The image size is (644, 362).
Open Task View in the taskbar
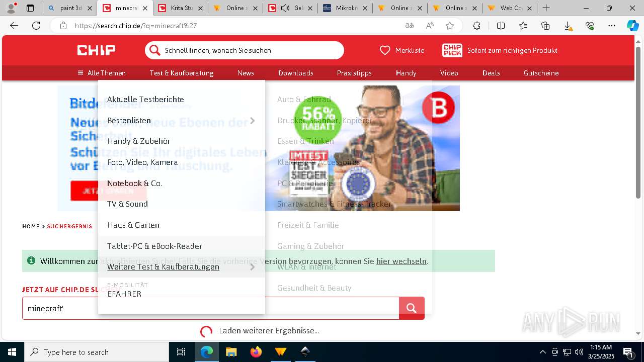pyautogui.click(x=181, y=352)
